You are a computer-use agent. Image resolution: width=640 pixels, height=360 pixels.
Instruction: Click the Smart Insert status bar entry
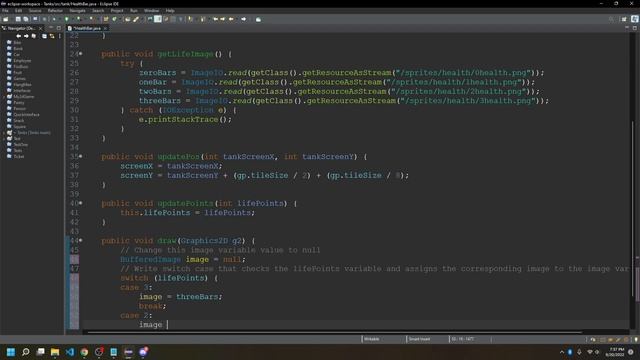coord(419,339)
